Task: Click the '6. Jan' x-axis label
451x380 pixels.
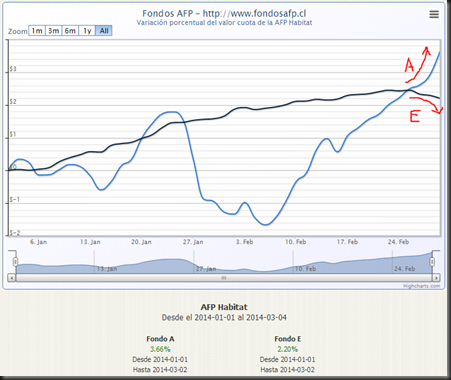Action: coord(38,242)
